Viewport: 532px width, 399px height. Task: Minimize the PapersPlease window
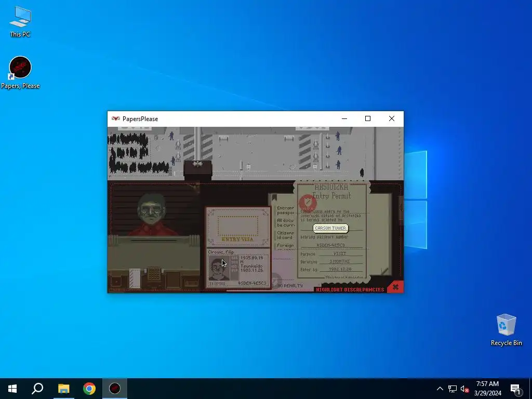(x=344, y=119)
